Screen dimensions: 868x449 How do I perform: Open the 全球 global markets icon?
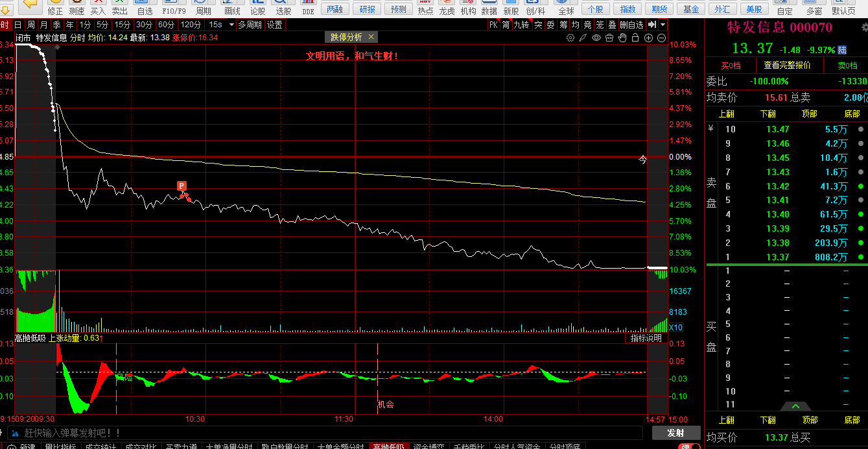(566, 8)
